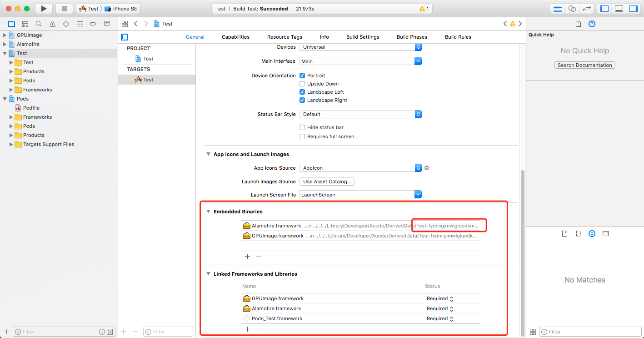Open the Devices dropdown
644x338 pixels.
click(360, 47)
